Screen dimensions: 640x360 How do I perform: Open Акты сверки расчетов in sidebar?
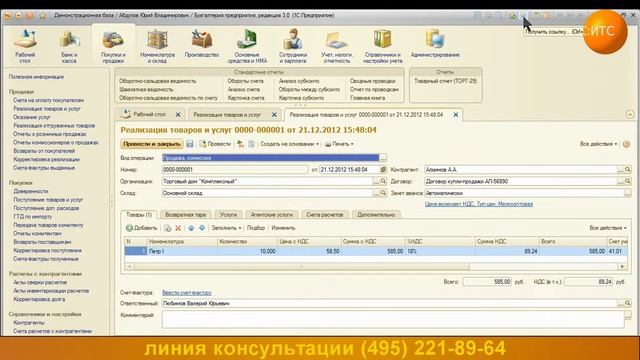[40, 282]
